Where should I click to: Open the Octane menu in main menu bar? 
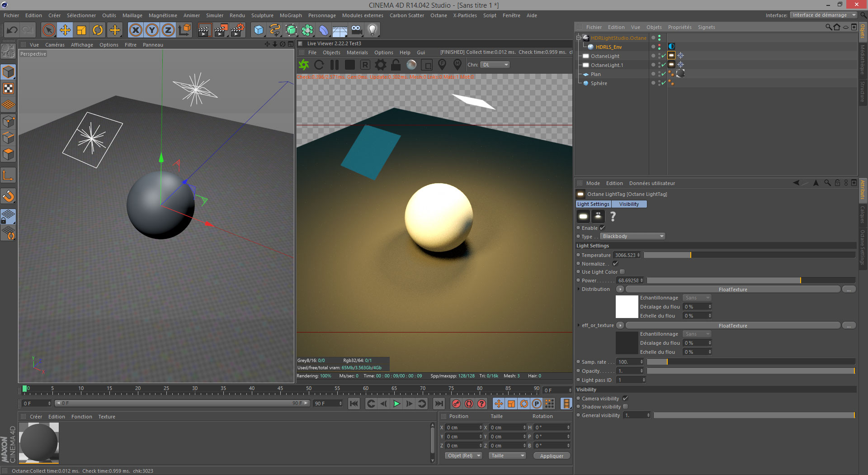(439, 15)
